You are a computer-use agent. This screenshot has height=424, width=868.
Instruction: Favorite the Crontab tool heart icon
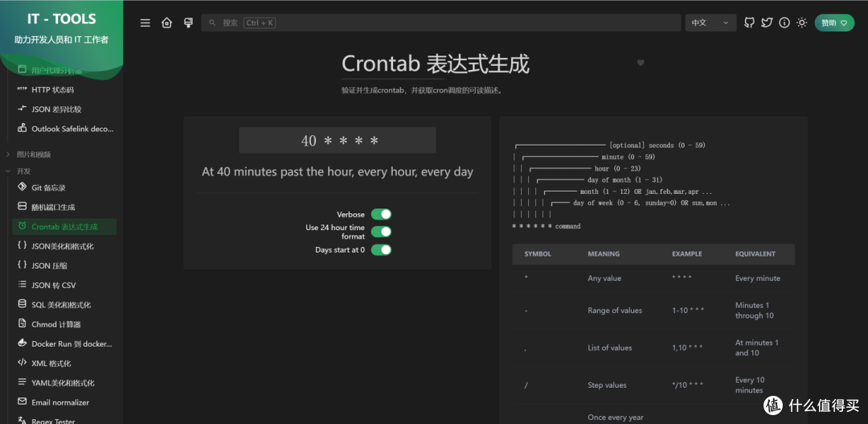click(x=641, y=64)
